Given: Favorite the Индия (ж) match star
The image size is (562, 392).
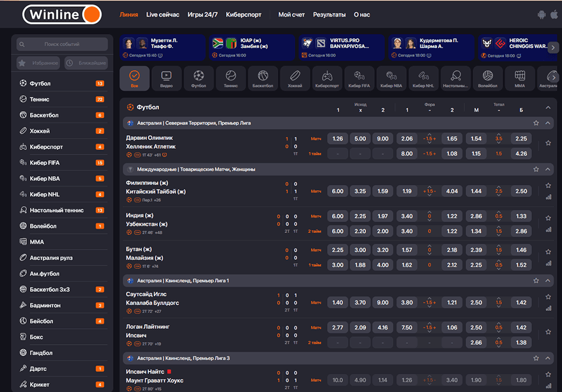Looking at the screenshot, I should (548, 218).
